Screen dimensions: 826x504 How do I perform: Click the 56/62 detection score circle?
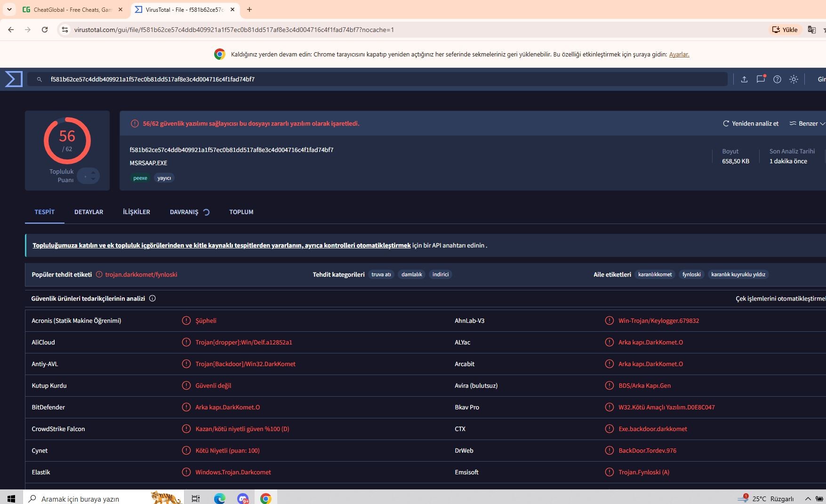point(67,141)
